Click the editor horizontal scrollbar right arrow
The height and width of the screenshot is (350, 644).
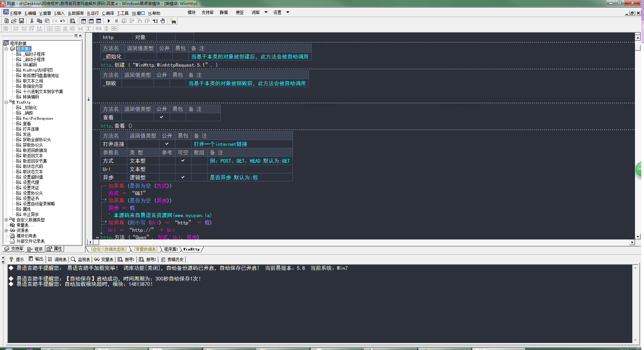(x=632, y=242)
